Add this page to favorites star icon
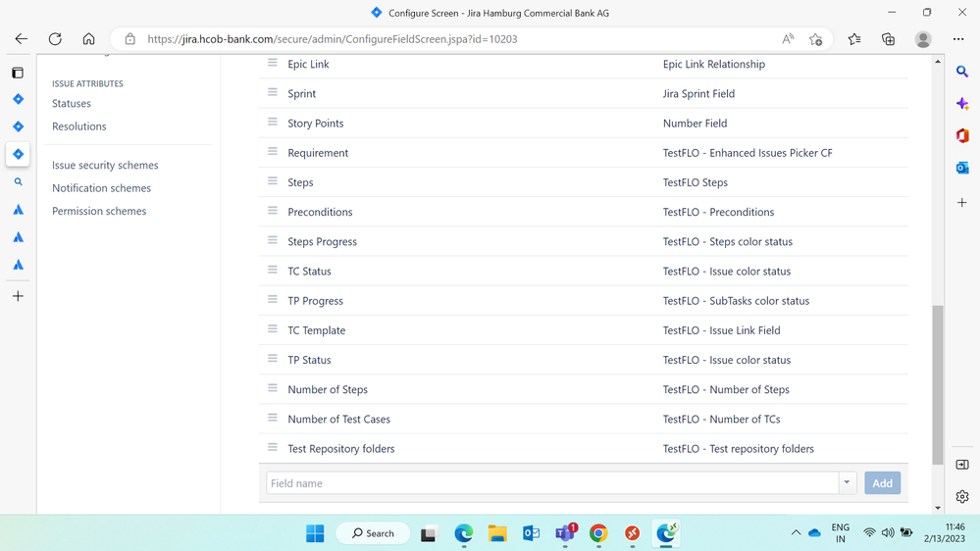Viewport: 980px width, 551px height. tap(815, 39)
